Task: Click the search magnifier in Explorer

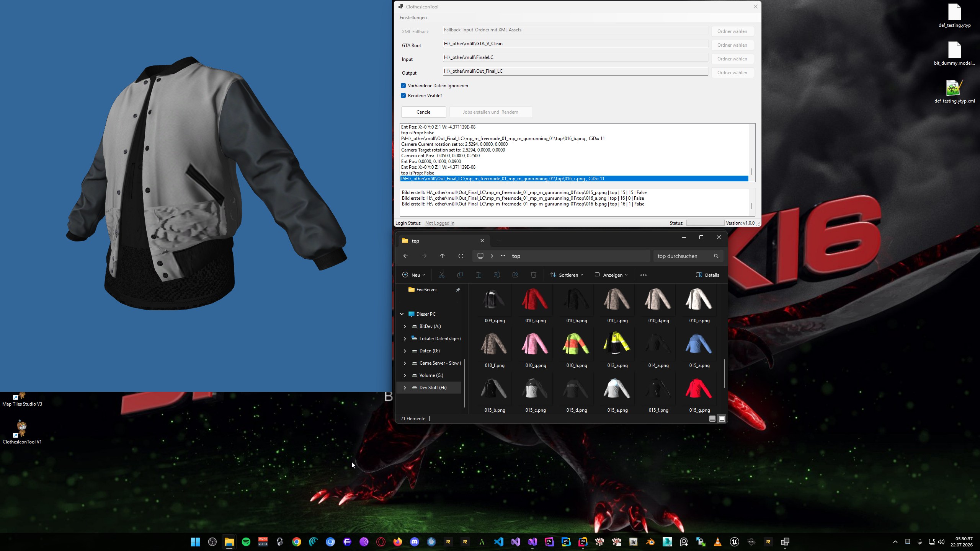Action: tap(716, 256)
